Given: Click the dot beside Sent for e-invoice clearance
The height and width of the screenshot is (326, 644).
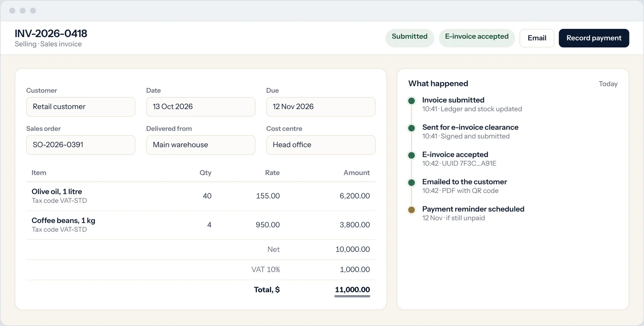Looking at the screenshot, I should click(x=411, y=128).
